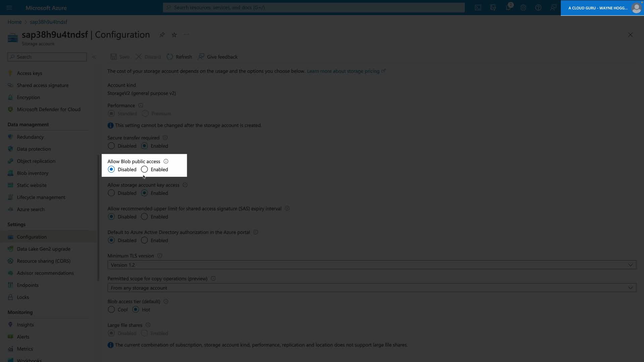Open Cloud Shell icon in top bar
644x362 pixels.
[x=478, y=8]
